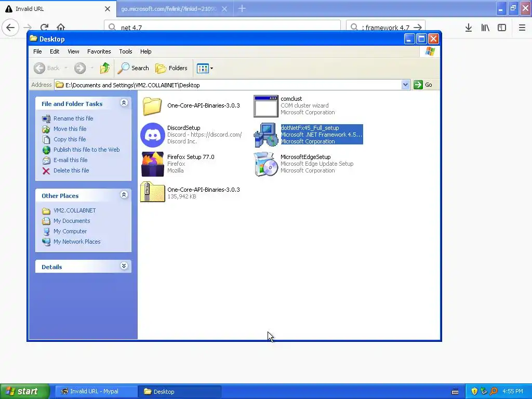This screenshot has width=532, height=399.
Task: Click E-mail this file link
Action: 70,160
